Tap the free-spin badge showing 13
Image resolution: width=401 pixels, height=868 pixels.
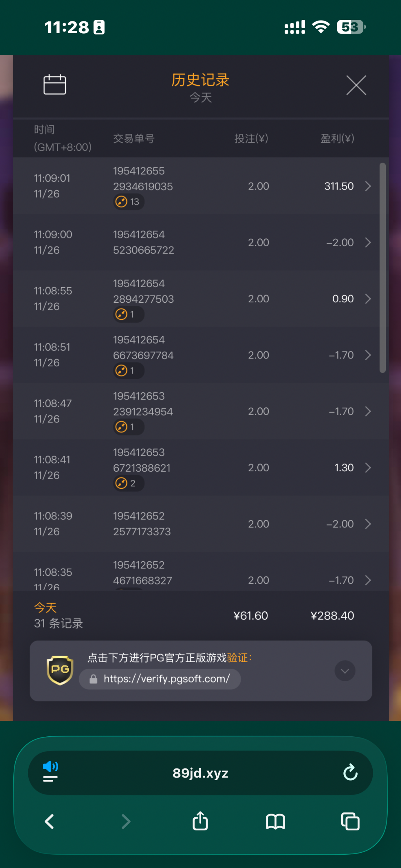point(128,202)
